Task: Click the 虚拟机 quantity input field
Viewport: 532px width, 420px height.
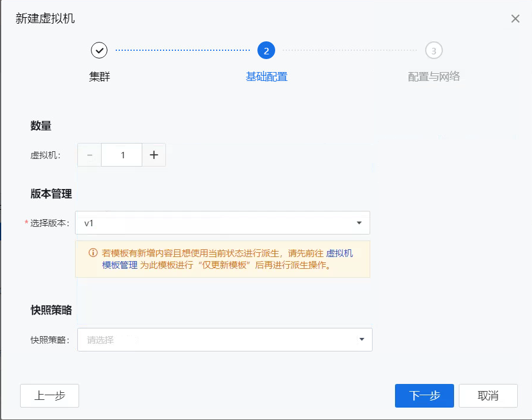Action: coord(122,155)
